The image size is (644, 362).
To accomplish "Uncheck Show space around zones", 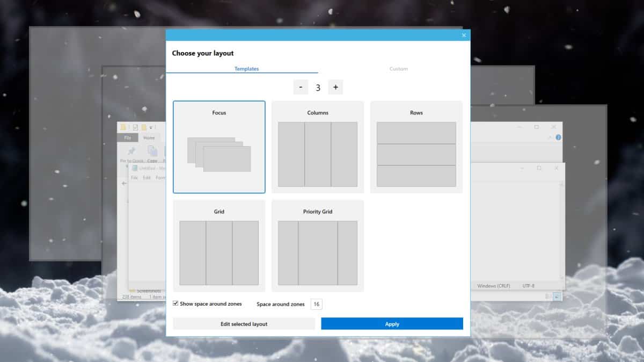I will click(175, 303).
